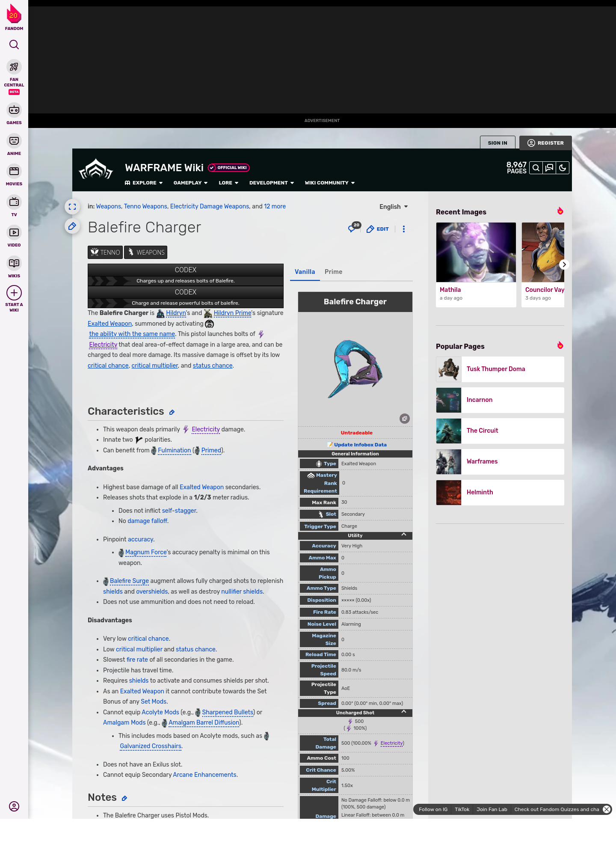Click the Warframe lotus wiki logo
Screen dimensions: 616x856
96,169
